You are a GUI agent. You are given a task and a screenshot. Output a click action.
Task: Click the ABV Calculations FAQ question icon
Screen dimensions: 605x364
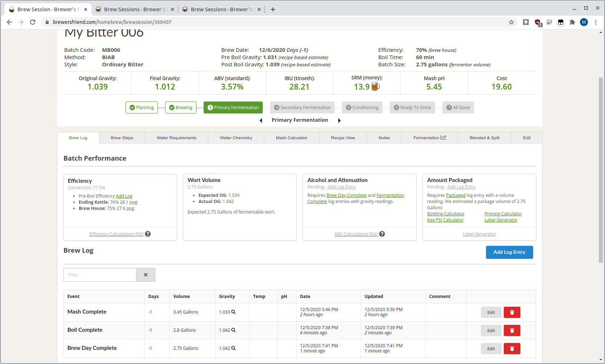coord(382,234)
